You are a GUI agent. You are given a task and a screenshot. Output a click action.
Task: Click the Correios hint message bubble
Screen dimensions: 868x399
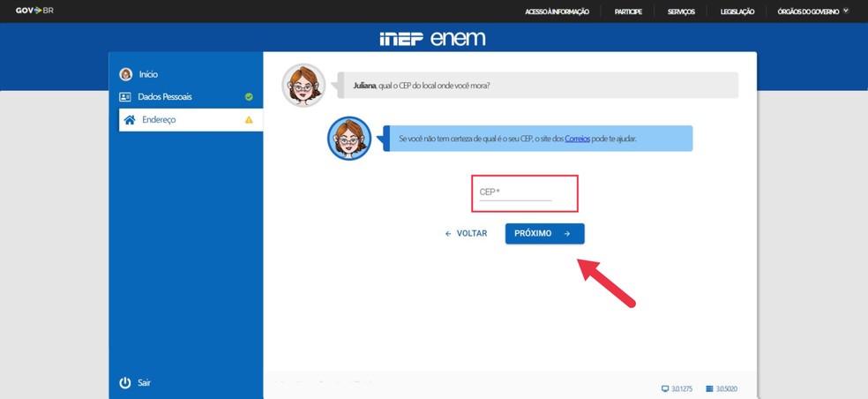click(x=537, y=139)
